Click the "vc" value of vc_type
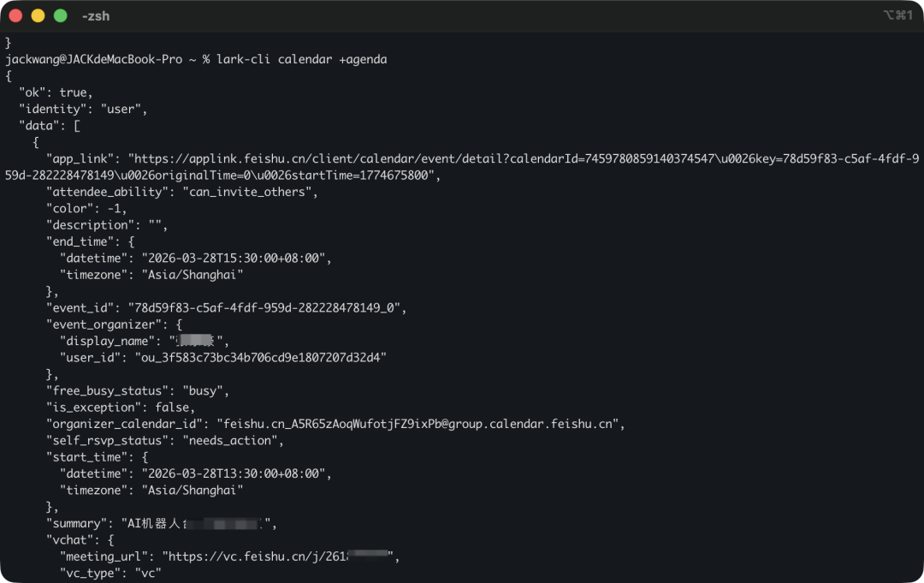This screenshot has width=924, height=583. tap(145, 573)
